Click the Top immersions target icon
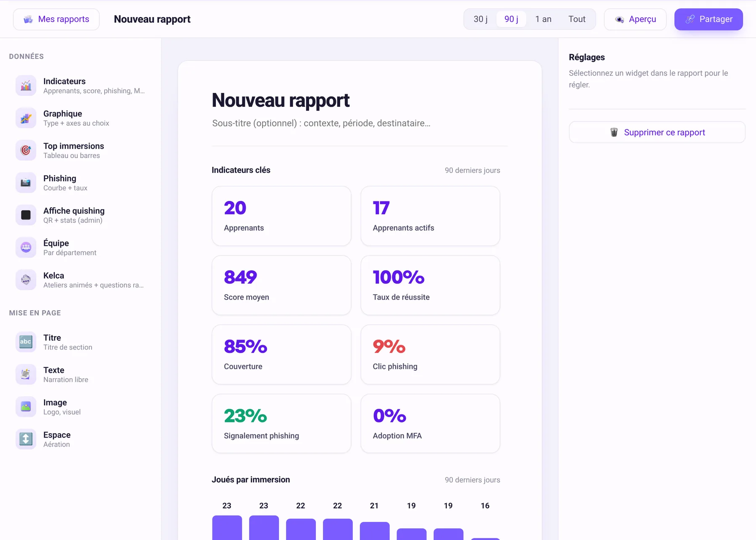The image size is (756, 540). coord(26,150)
